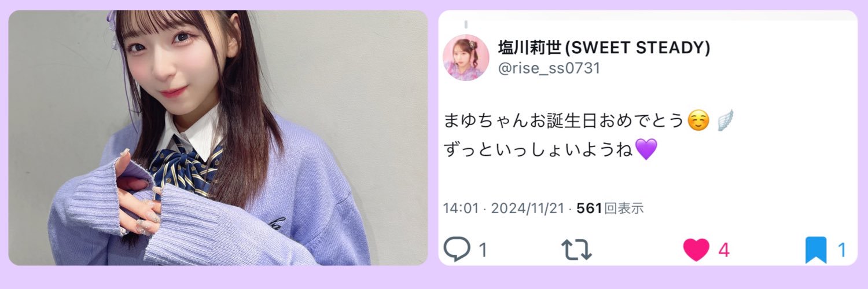Click the line ずっといっしょいようね
The height and width of the screenshot is (289, 868).
pos(539,150)
